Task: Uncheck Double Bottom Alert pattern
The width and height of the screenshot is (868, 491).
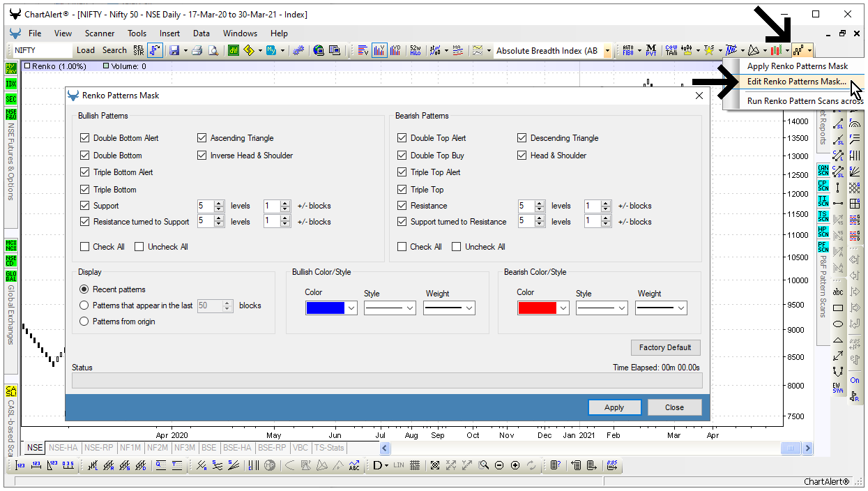Action: [x=85, y=138]
